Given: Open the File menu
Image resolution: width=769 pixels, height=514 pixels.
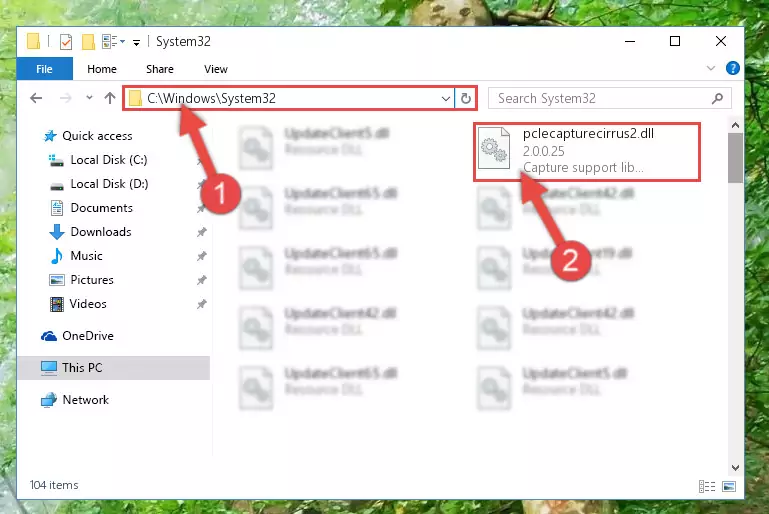Looking at the screenshot, I should point(45,69).
